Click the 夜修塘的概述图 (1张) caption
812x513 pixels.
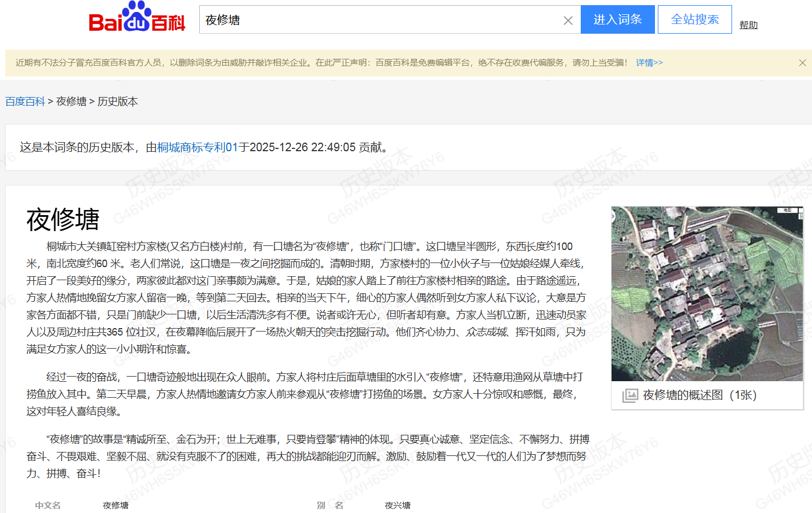[x=699, y=395]
